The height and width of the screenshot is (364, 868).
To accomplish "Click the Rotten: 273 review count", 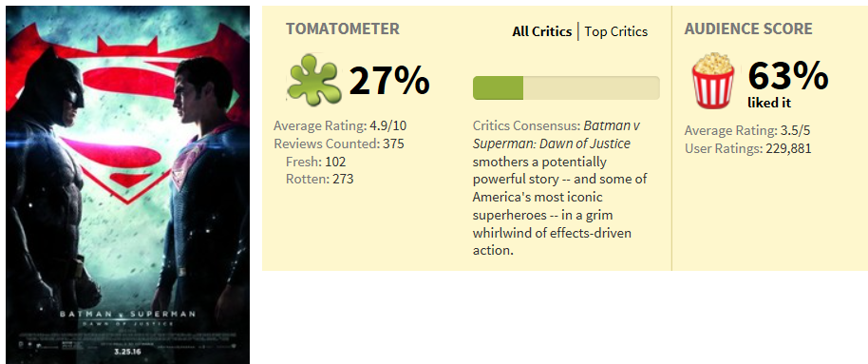I will (319, 180).
